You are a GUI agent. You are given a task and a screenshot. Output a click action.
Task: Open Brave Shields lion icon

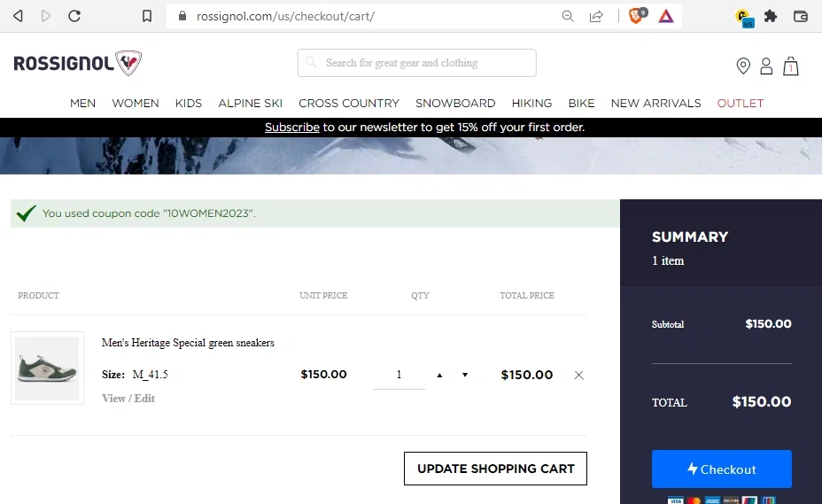(x=637, y=16)
